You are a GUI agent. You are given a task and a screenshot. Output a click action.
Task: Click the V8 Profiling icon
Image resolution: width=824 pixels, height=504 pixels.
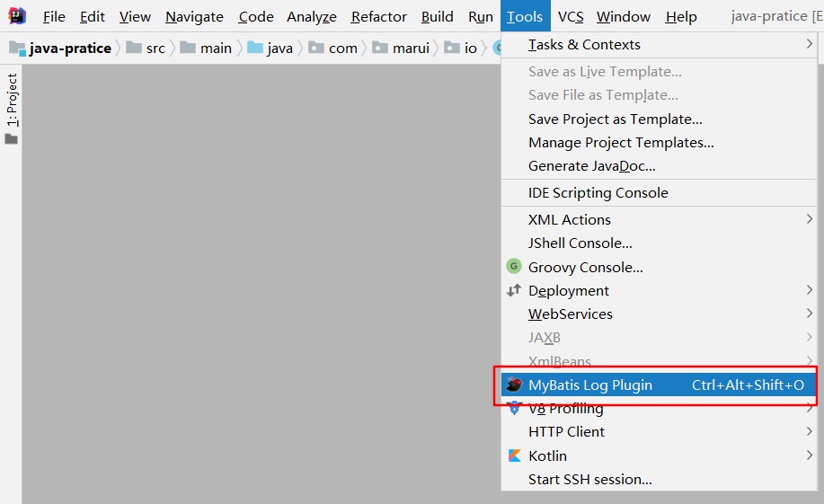tap(514, 409)
